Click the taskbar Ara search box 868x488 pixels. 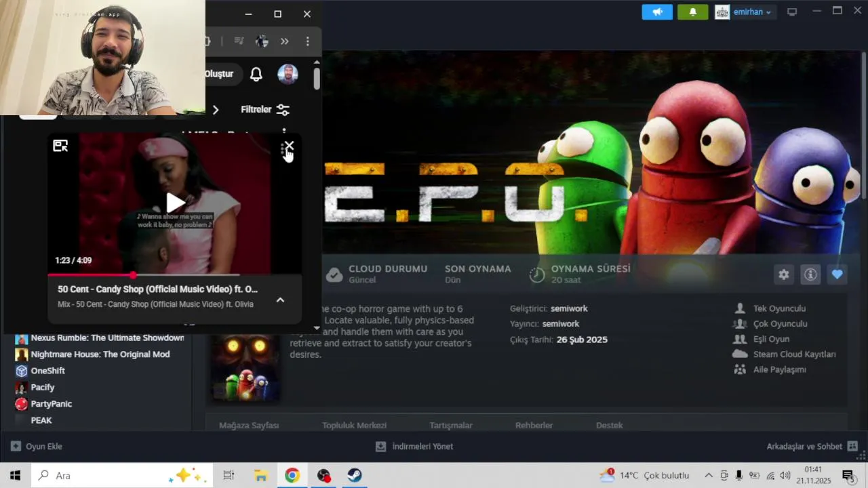point(122,475)
